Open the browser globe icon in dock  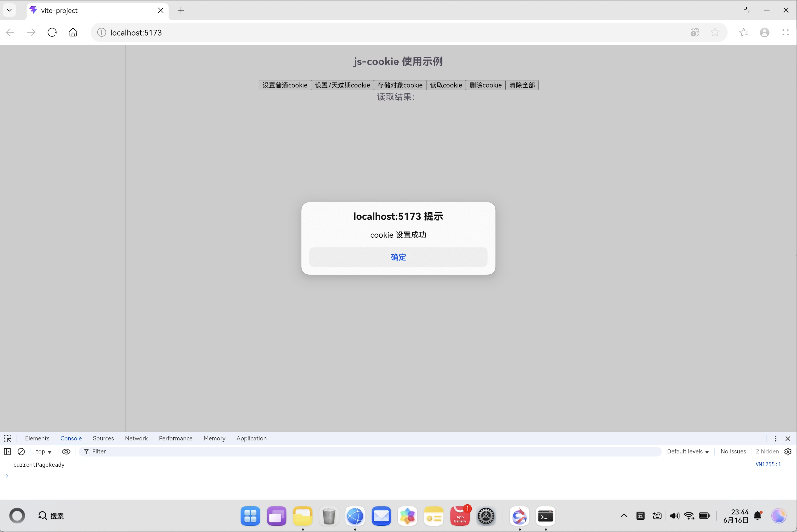[355, 516]
